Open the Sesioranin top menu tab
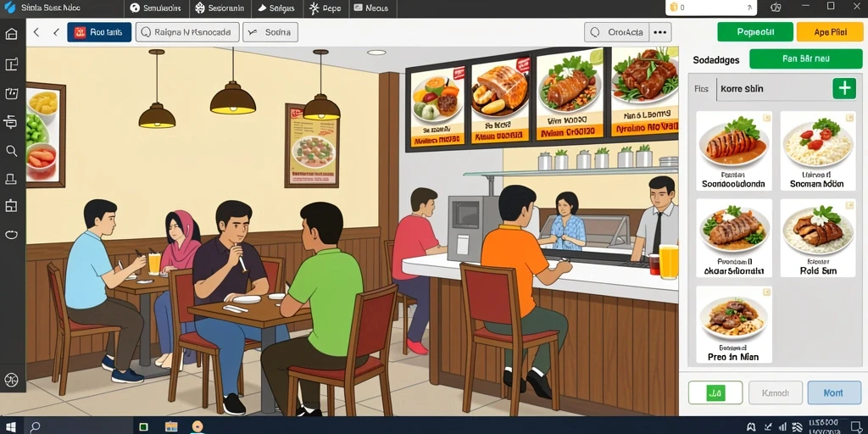The height and width of the screenshot is (434, 868). 220,8
